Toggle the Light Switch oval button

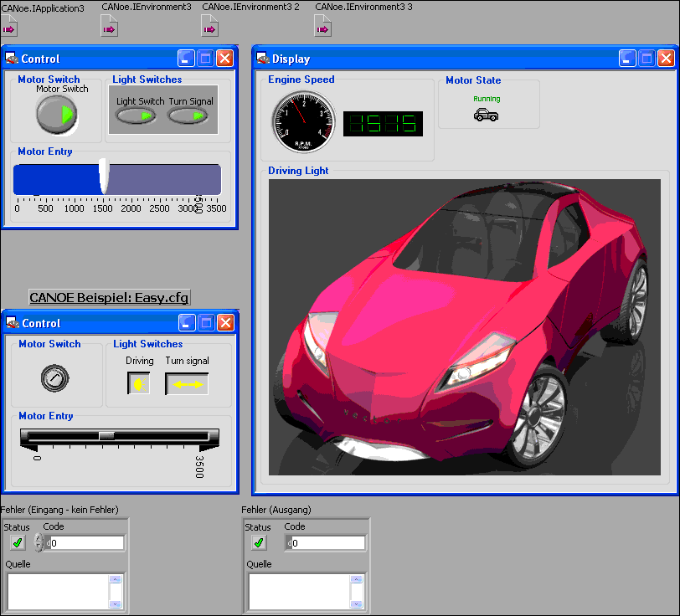(136, 116)
